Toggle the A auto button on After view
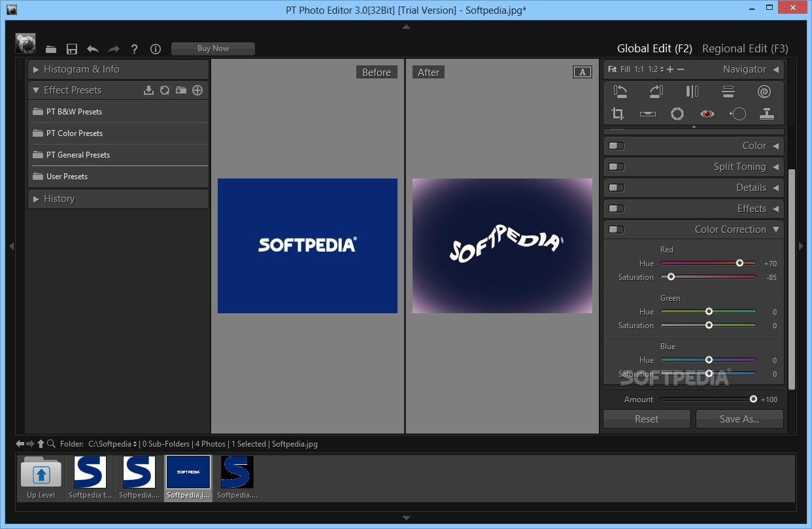The image size is (812, 529). point(582,72)
